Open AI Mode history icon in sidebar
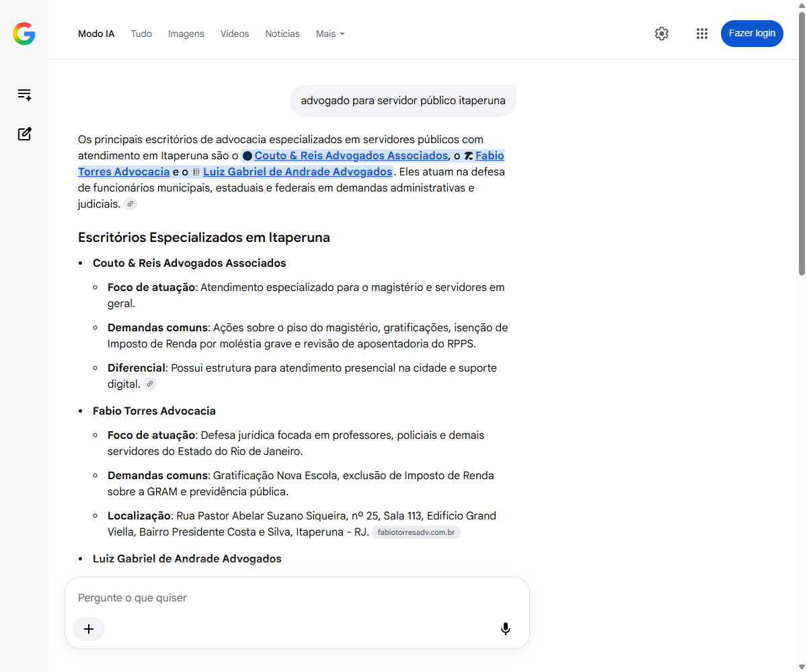Screen dimensions: 807x672 pyautogui.click(x=24, y=95)
